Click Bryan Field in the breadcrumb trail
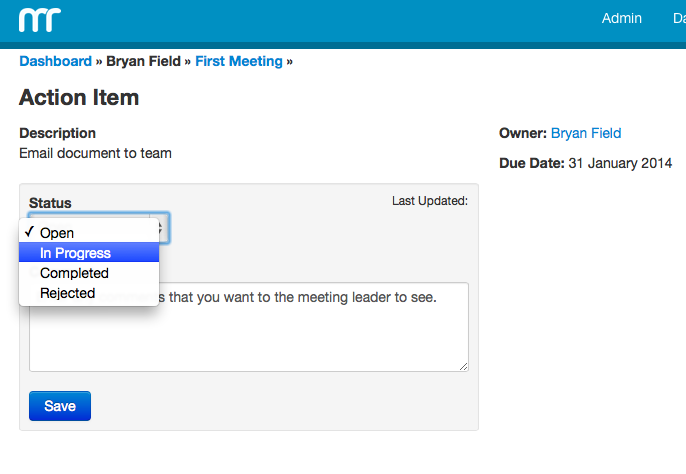The height and width of the screenshot is (474, 686). click(143, 61)
